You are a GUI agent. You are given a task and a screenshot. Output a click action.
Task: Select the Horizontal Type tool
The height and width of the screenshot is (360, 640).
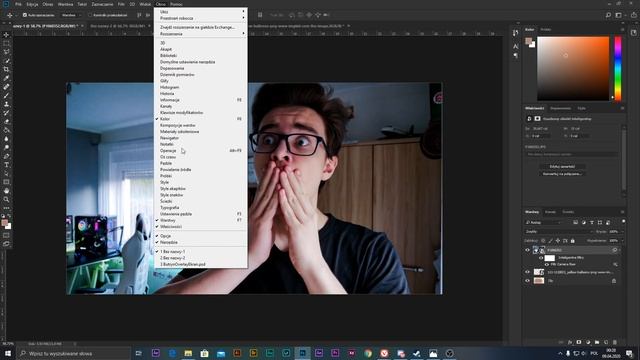tap(6, 165)
